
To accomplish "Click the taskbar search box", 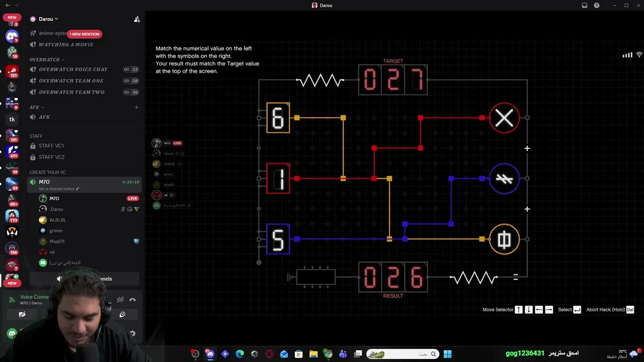I will [x=402, y=354].
